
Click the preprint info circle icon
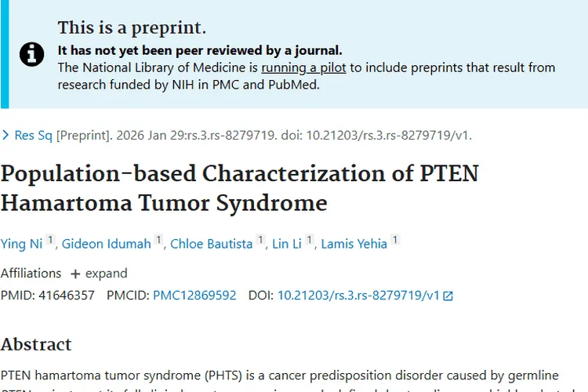click(x=32, y=54)
